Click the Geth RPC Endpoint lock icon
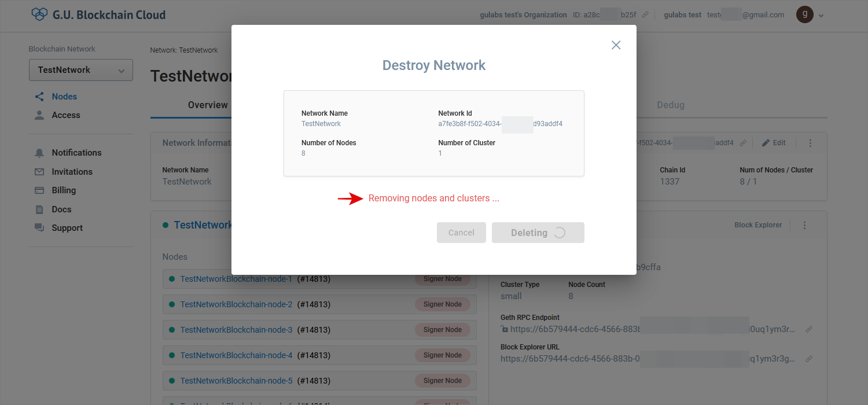Screen dimensions: 868x405 [505, 329]
